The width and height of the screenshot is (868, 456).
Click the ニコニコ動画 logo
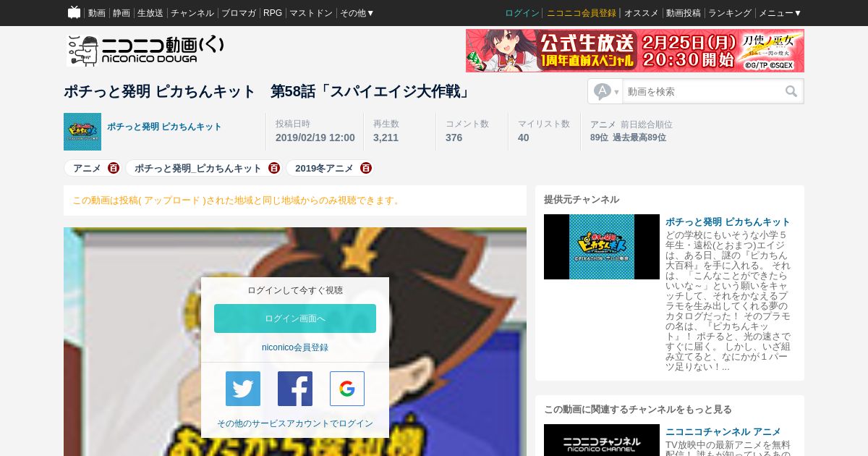145,51
